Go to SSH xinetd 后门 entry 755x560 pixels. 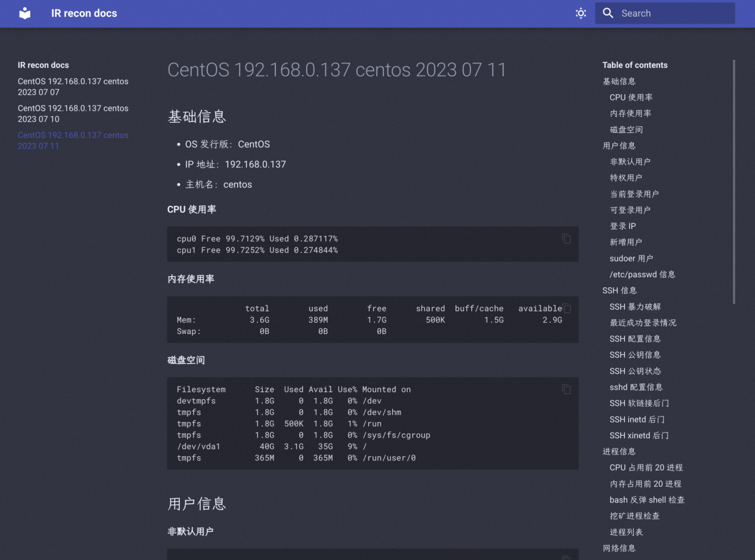(639, 435)
